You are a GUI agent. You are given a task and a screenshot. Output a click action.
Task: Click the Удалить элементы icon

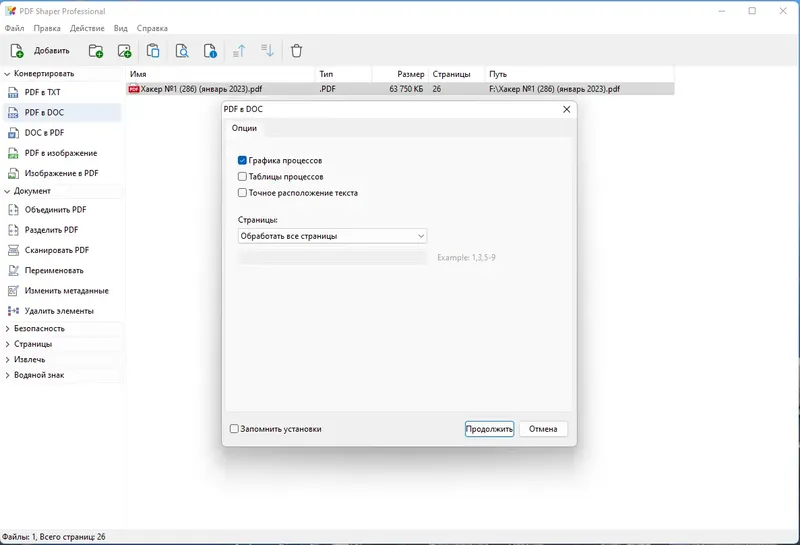(13, 311)
